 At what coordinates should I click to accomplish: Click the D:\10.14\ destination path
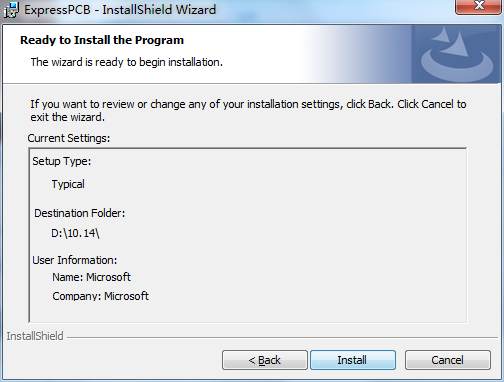coord(75,233)
